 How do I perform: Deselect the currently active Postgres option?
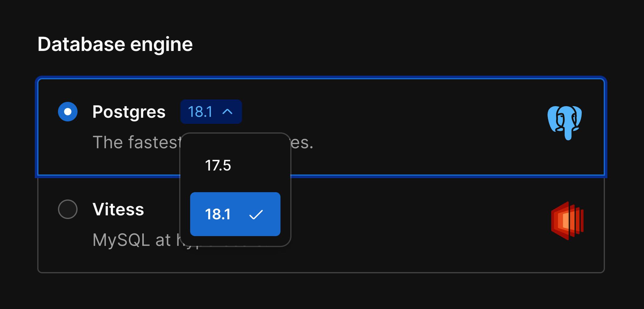68,112
